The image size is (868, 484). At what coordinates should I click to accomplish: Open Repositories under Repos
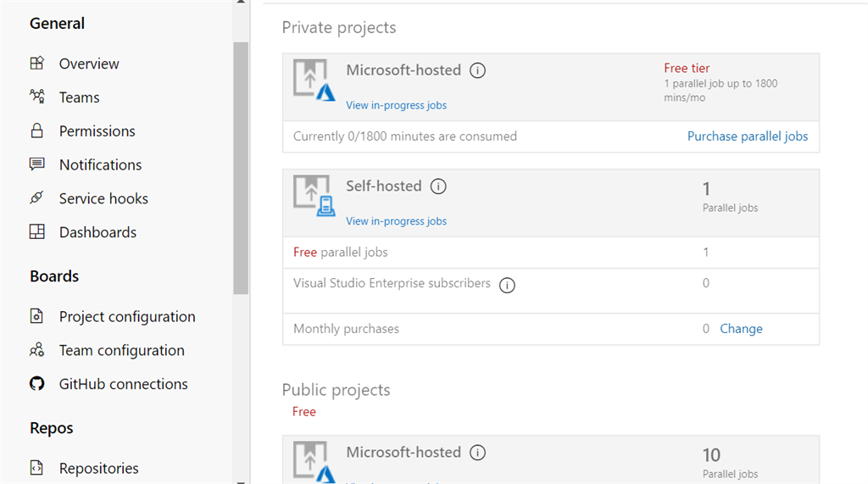click(98, 469)
